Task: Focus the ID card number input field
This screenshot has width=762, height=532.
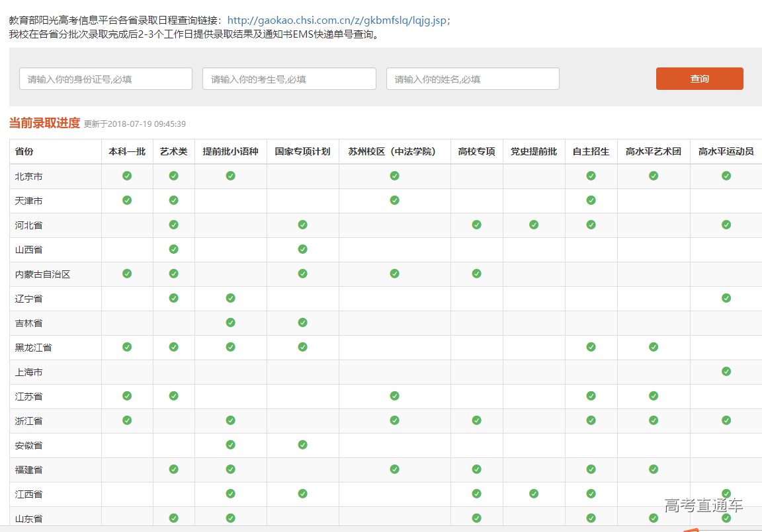Action: tap(106, 79)
